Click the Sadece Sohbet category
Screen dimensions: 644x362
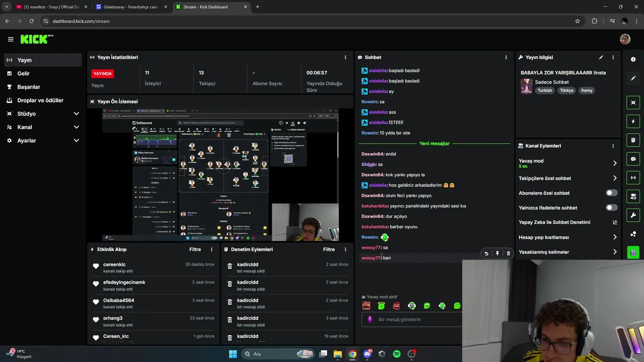[552, 82]
